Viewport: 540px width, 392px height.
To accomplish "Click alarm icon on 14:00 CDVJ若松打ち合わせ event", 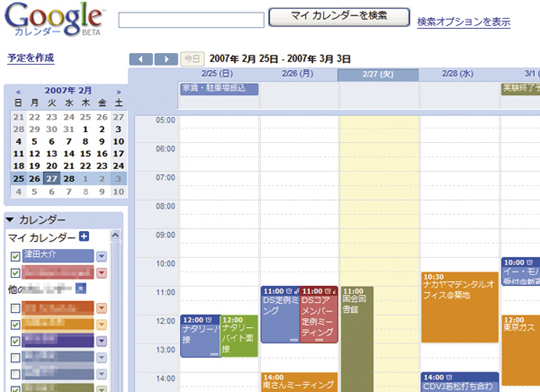I will click(x=449, y=377).
